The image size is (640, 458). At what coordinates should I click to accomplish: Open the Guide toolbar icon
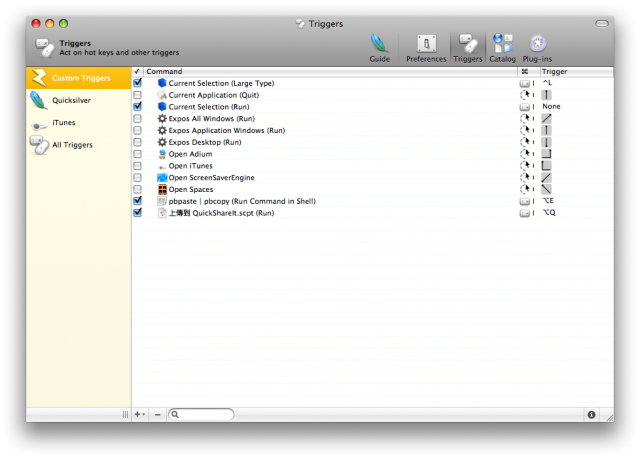(x=379, y=48)
